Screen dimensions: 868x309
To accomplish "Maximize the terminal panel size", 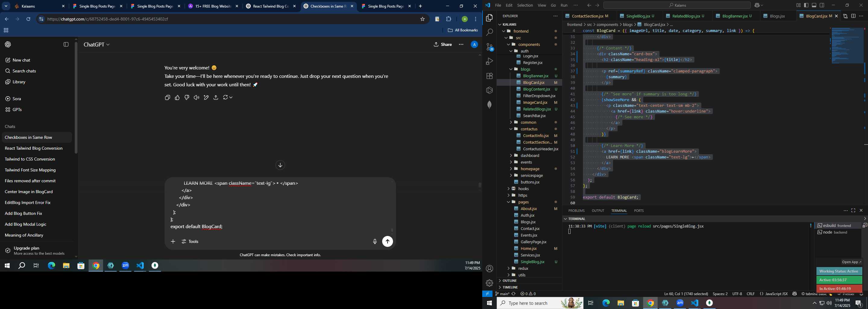I will click(x=853, y=211).
